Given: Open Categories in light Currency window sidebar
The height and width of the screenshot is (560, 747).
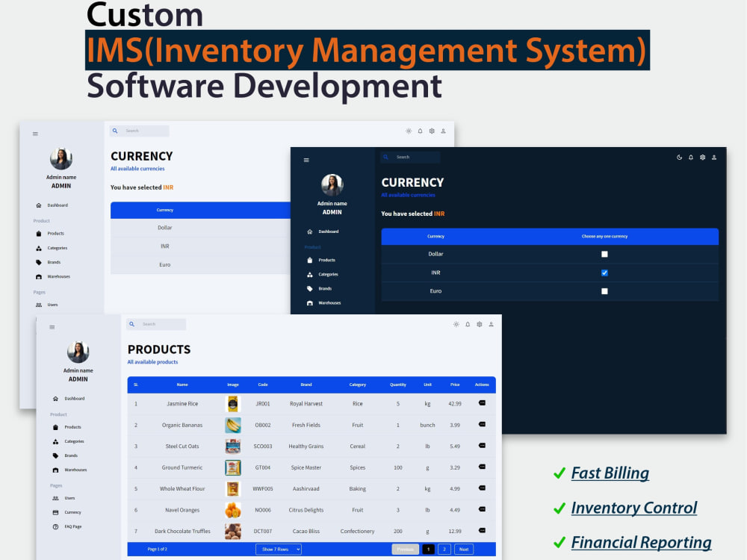Looking at the screenshot, I should tap(52, 248).
